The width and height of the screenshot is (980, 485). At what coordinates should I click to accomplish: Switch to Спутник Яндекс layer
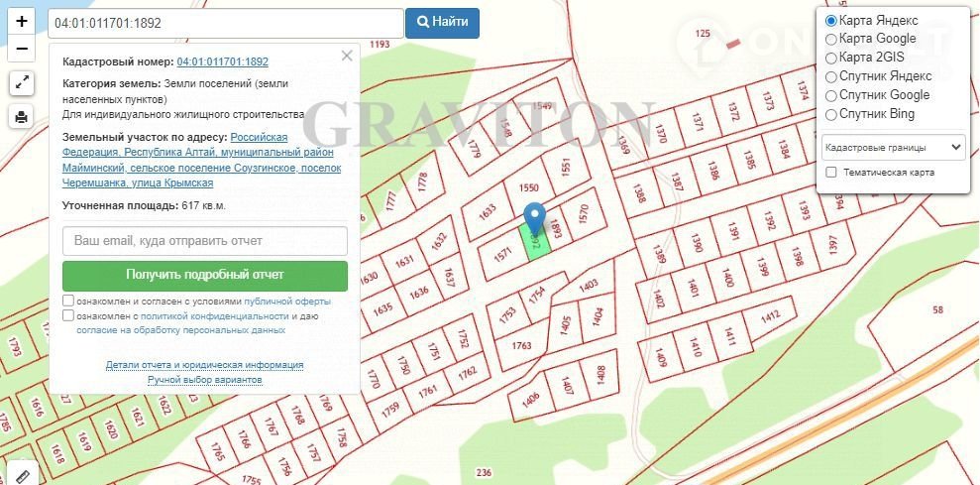831,76
